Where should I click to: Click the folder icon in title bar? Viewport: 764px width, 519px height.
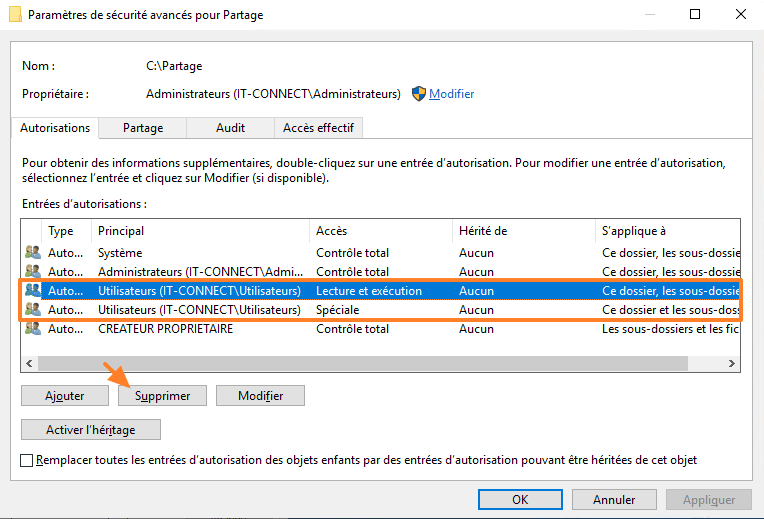pos(16,14)
